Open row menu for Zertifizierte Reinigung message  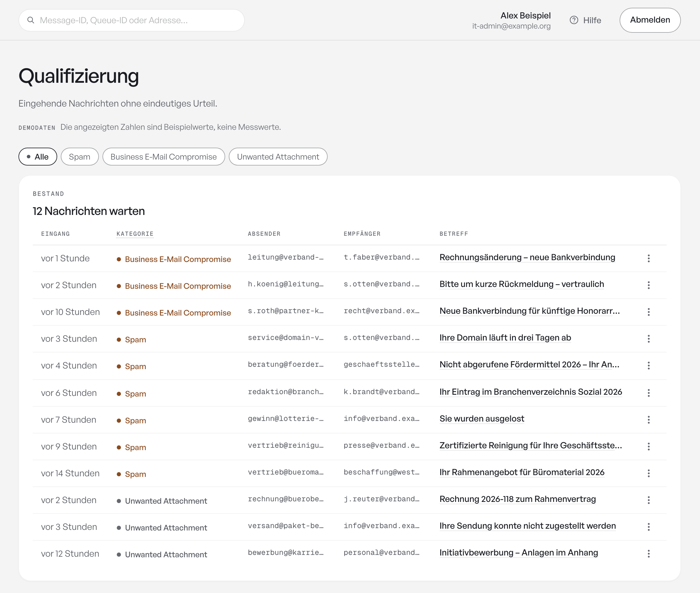[x=648, y=447]
